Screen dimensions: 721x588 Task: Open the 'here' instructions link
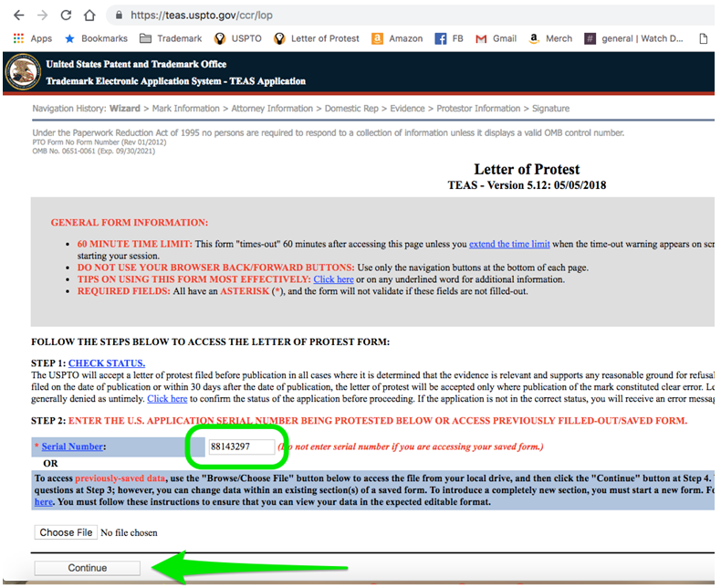coord(44,502)
